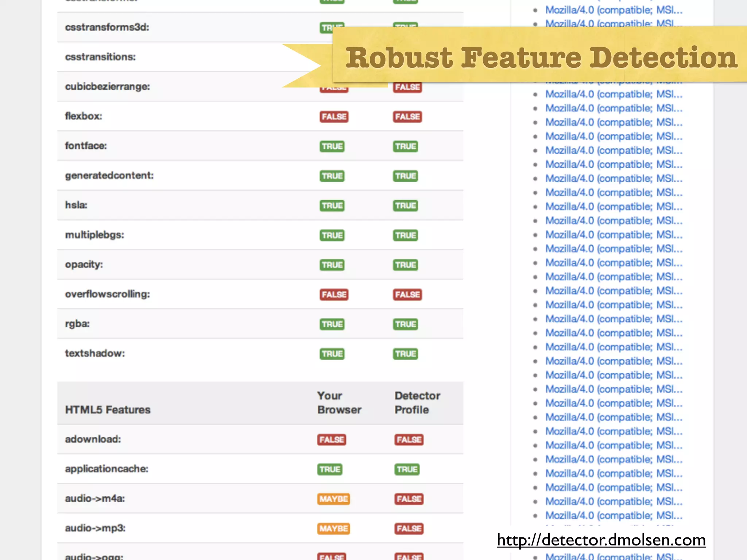Click fontface Your Browser TRUE badge

[332, 147]
